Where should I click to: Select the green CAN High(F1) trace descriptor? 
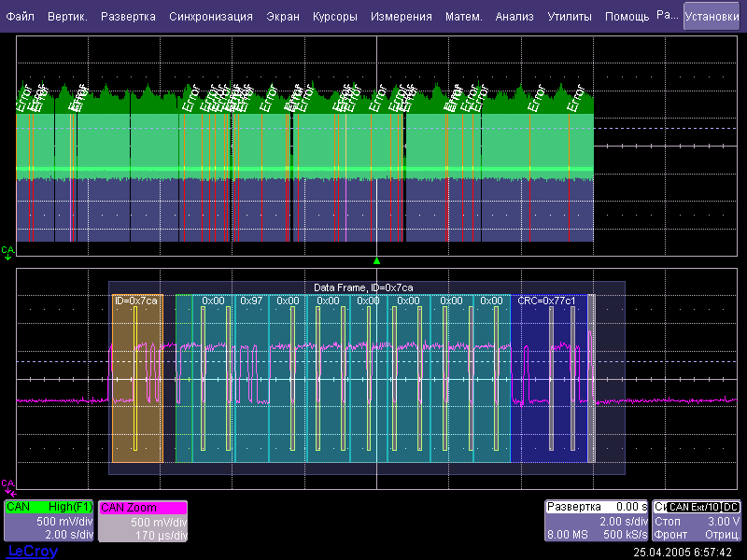coord(49,521)
